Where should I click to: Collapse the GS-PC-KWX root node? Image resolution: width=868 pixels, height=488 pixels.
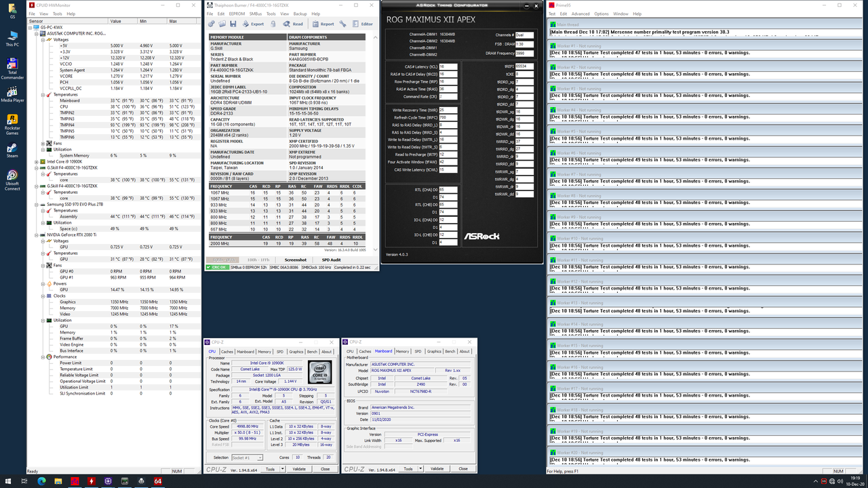[x=31, y=27]
